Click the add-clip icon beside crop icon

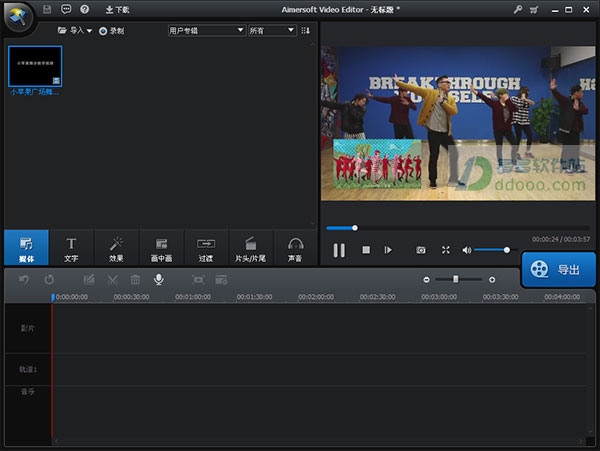222,280
